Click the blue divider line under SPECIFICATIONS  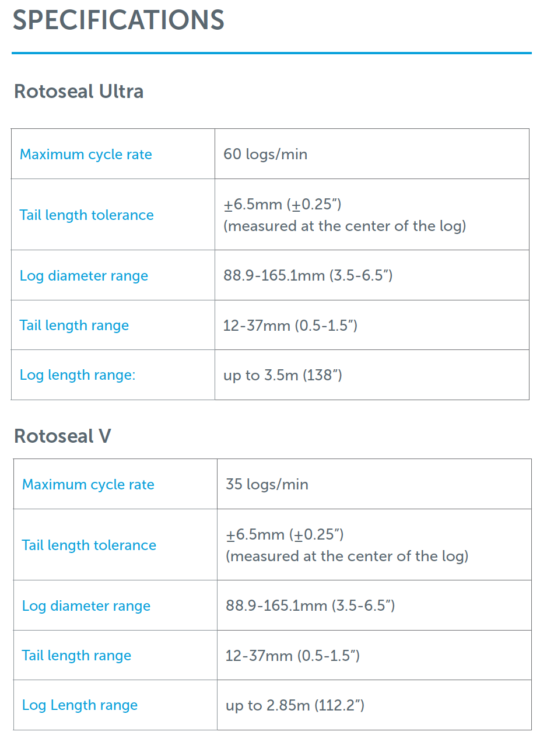tap(272, 53)
